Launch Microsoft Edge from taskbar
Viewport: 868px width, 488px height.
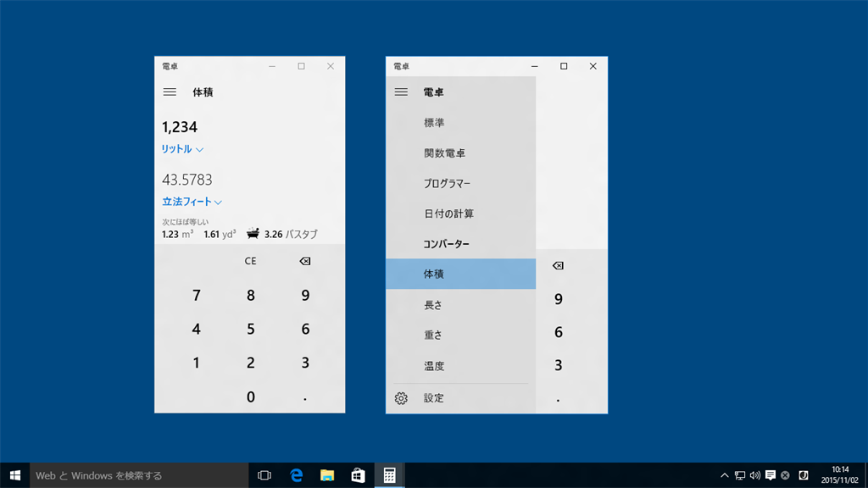297,475
